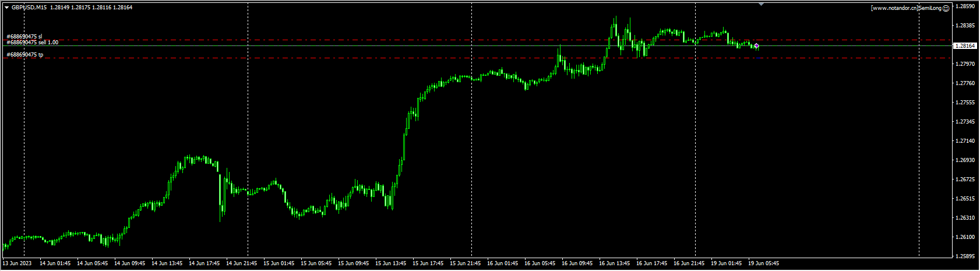980x271 pixels.
Task: Click the 1.26100 price scale value
Action: tap(965, 237)
